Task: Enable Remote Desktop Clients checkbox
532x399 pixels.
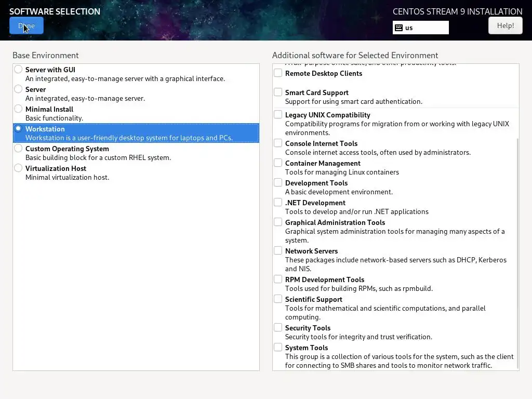Action: click(x=278, y=73)
